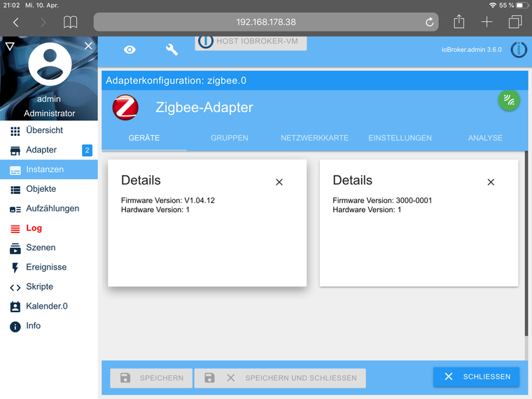Open a new Safari tab
Viewport: 532px width, 399px height.
pos(487,22)
